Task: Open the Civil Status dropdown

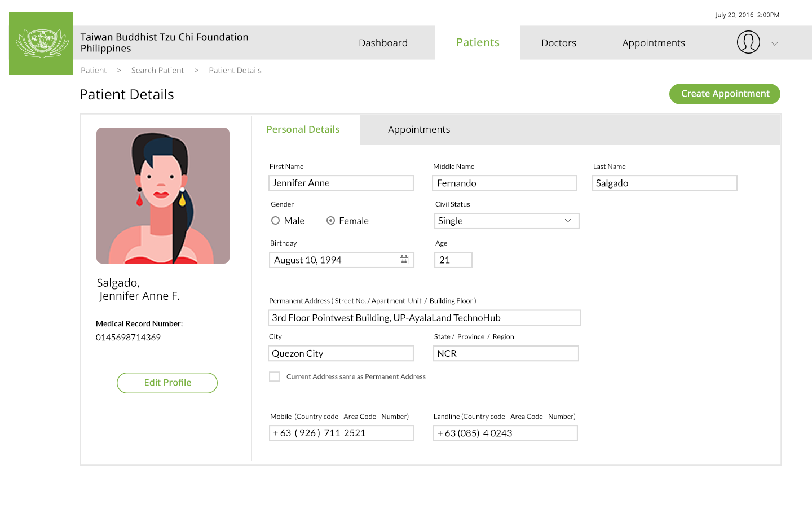Action: 506,221
